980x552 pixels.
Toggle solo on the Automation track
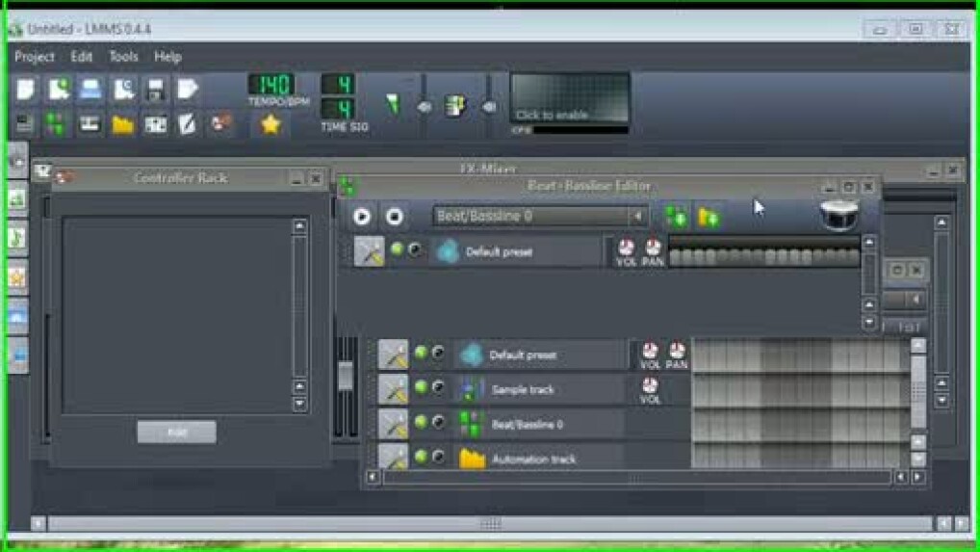439,457
